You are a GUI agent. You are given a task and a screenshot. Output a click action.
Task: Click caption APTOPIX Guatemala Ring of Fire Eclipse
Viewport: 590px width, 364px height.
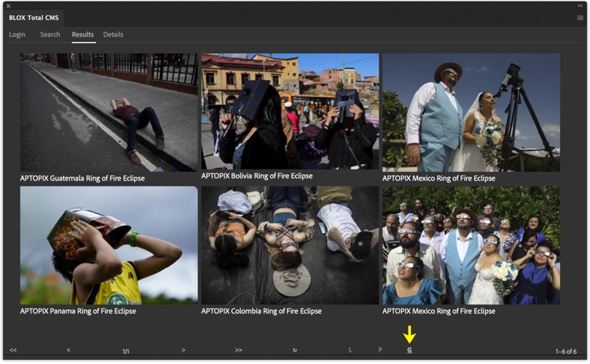pos(82,178)
